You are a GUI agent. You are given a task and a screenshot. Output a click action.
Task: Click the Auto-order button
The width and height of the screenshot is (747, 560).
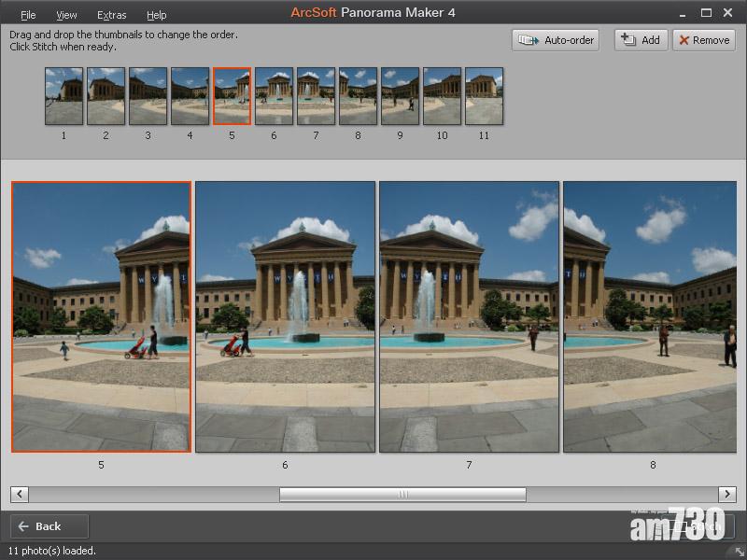[x=556, y=40]
